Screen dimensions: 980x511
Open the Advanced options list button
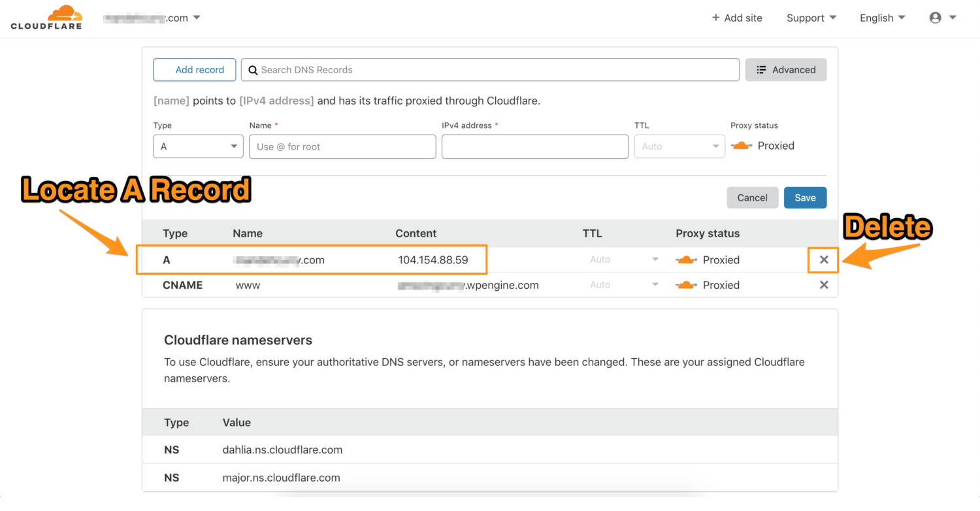click(785, 70)
